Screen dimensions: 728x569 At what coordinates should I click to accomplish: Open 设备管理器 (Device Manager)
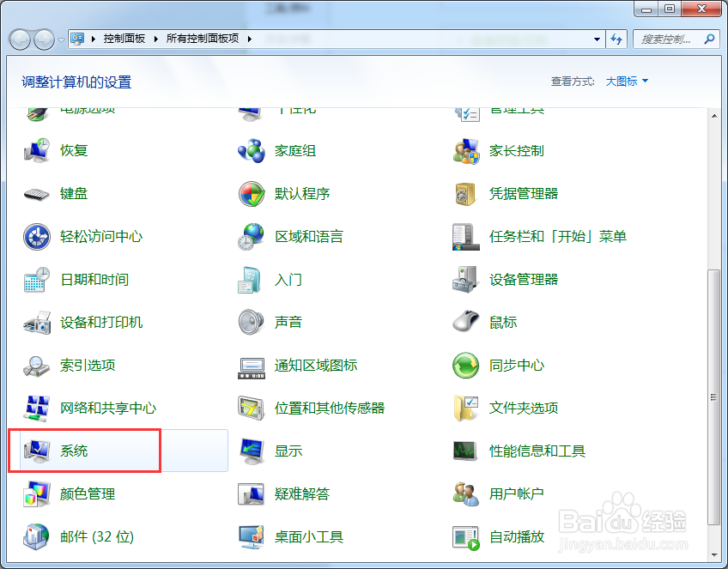click(x=525, y=280)
